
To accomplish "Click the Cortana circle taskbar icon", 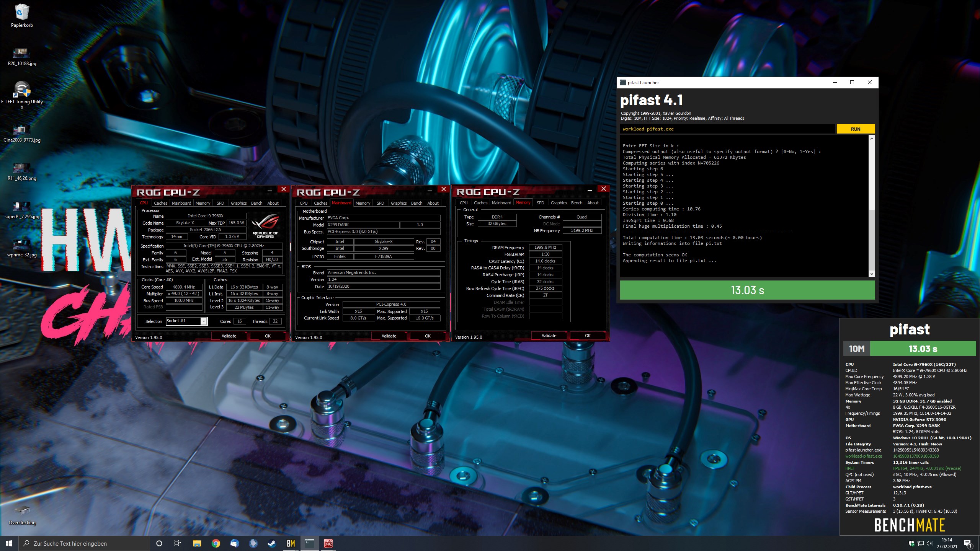I will 159,543.
